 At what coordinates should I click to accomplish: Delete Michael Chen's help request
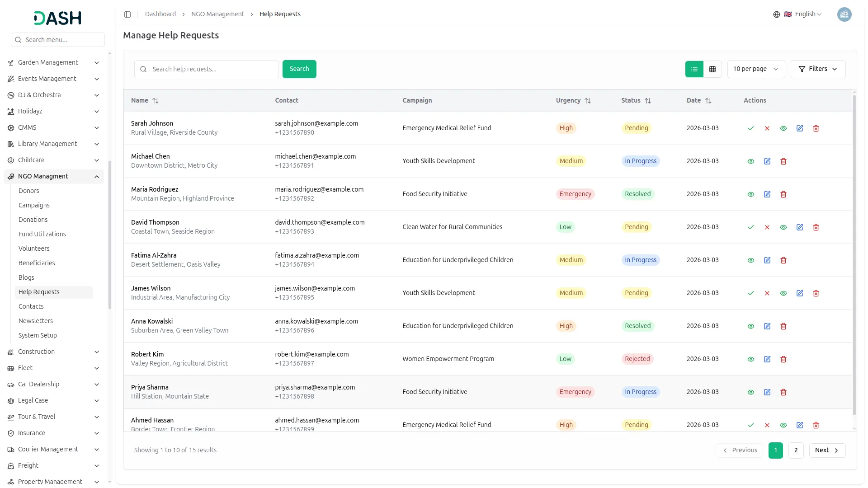coord(783,161)
